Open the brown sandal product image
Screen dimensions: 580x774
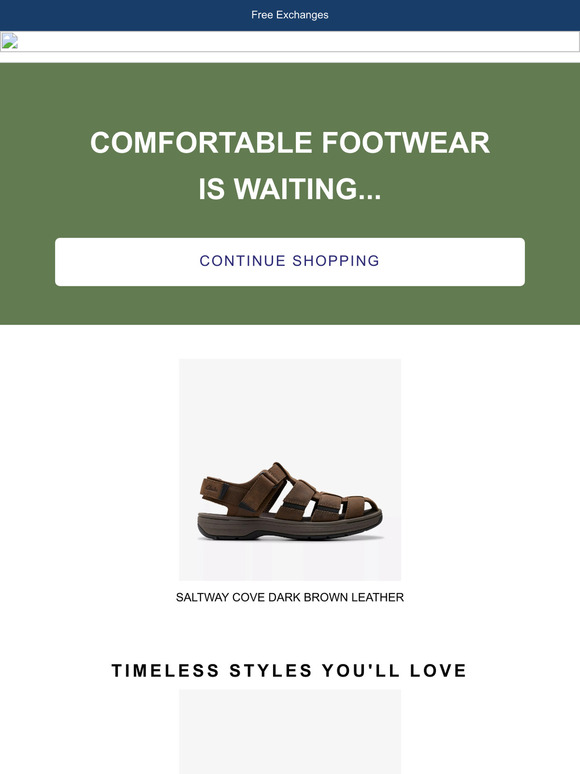290,469
